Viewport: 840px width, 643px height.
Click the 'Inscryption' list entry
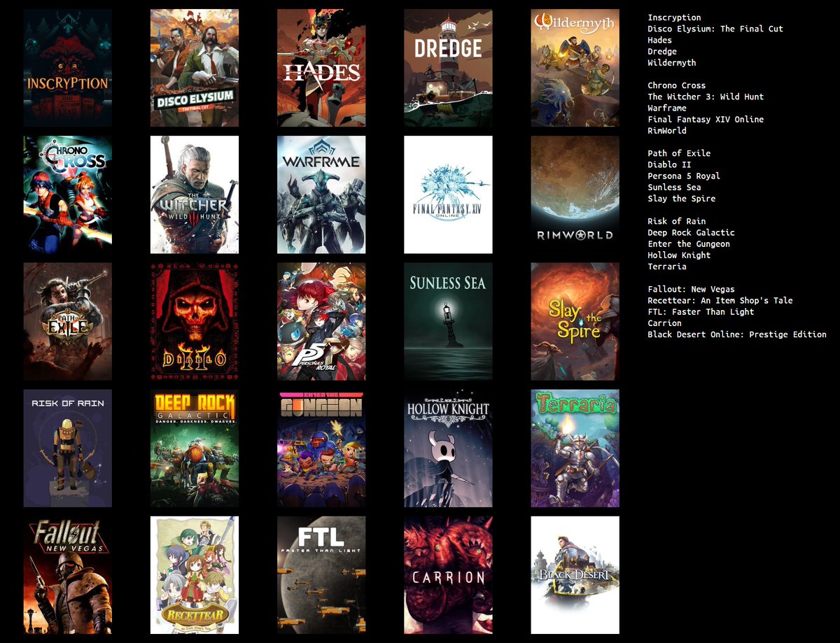click(674, 17)
